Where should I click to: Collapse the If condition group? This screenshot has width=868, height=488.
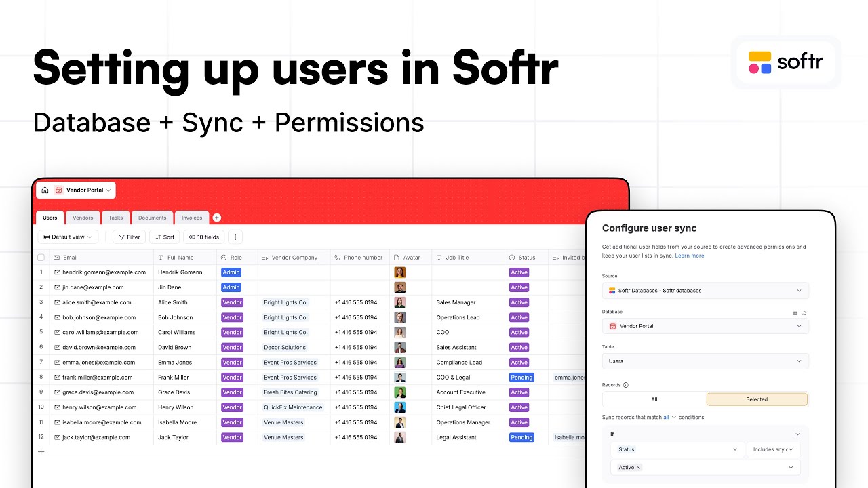coord(798,434)
